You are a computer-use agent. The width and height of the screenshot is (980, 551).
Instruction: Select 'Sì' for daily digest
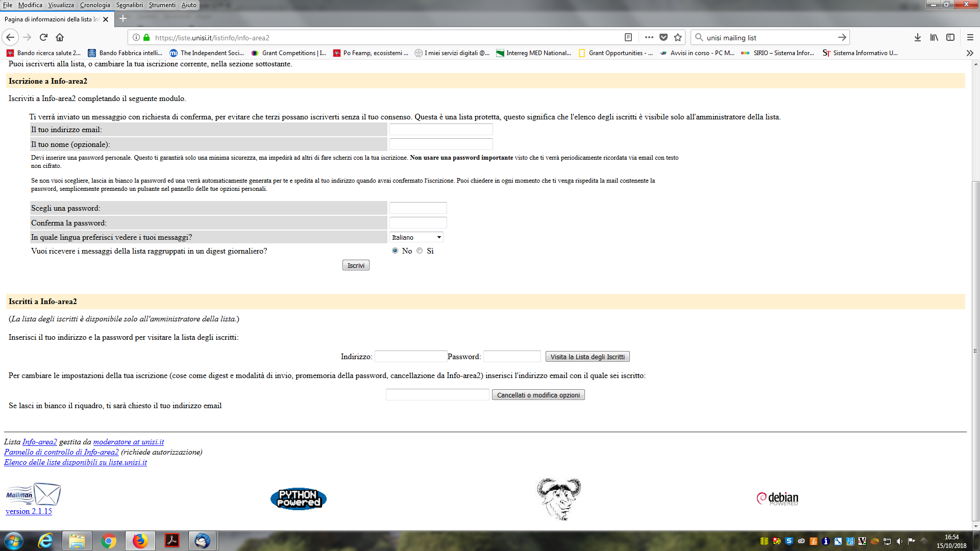click(x=420, y=251)
